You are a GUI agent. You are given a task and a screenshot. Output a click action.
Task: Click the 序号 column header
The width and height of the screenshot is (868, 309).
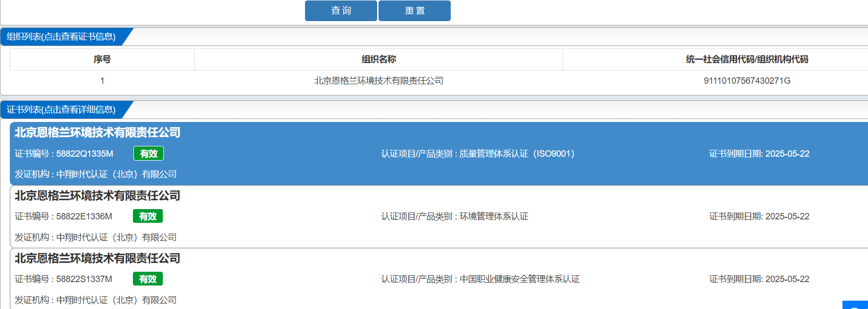pyautogui.click(x=102, y=59)
